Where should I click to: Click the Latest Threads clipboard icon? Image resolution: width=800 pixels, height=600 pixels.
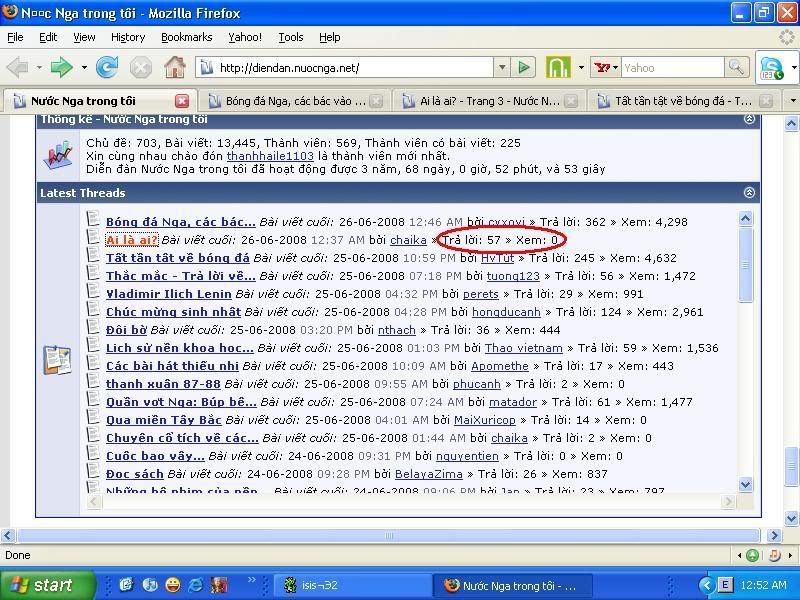pos(57,360)
